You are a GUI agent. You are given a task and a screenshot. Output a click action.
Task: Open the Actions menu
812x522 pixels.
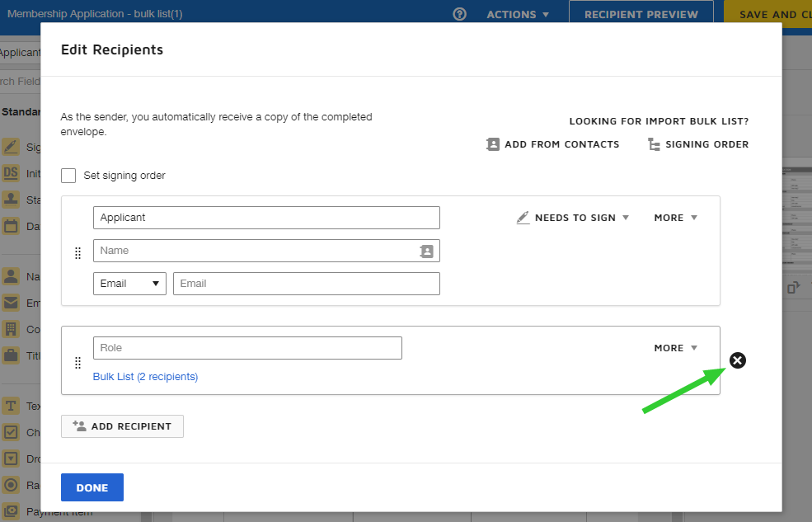tap(517, 14)
